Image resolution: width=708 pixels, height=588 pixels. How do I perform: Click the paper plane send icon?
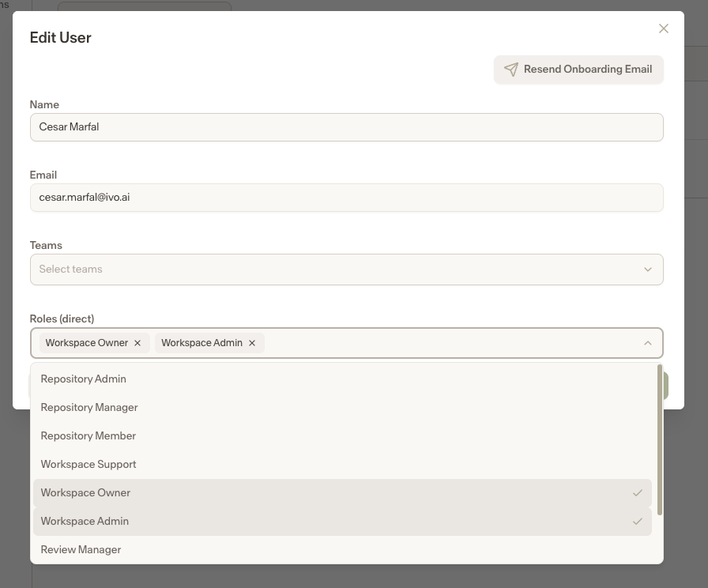(510, 70)
